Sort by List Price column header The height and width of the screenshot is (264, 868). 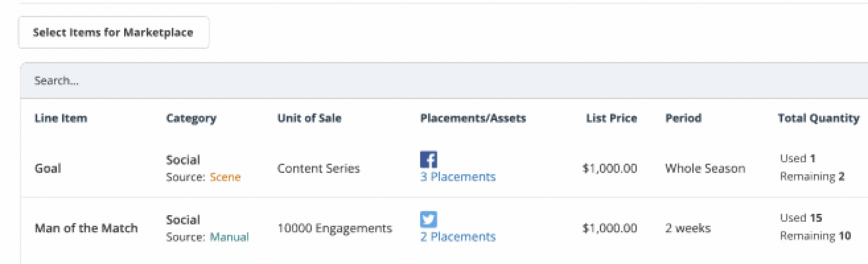click(611, 119)
